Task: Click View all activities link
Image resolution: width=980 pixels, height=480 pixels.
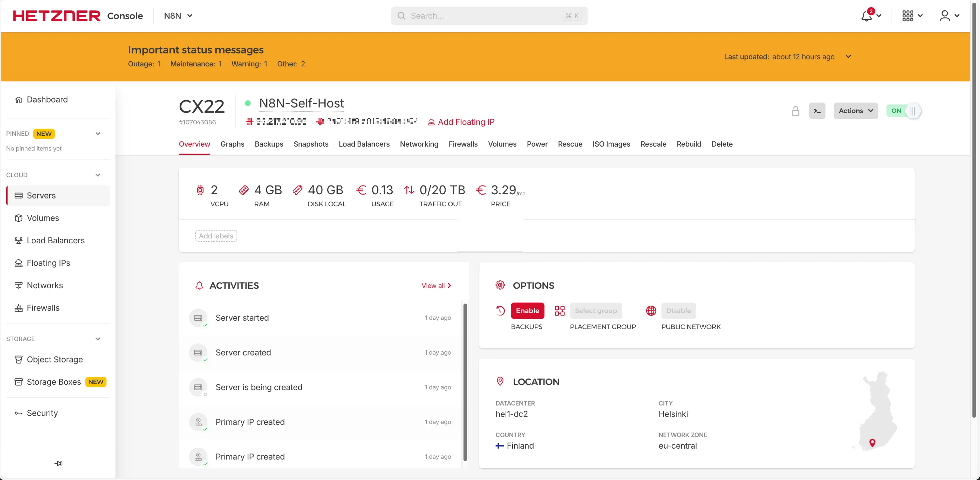Action: 436,286
